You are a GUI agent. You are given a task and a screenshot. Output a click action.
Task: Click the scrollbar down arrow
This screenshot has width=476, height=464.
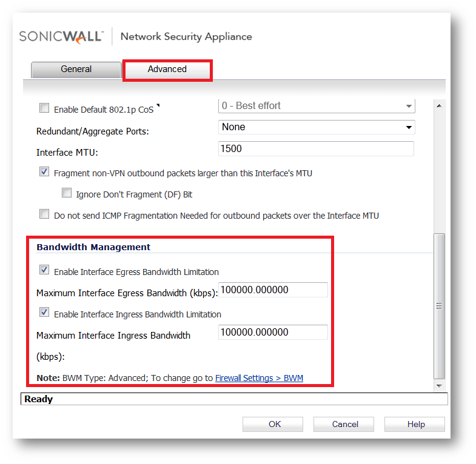point(440,385)
